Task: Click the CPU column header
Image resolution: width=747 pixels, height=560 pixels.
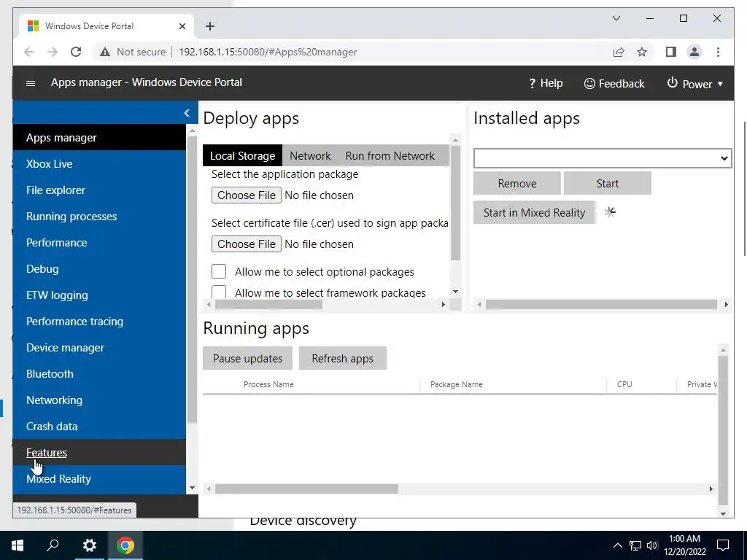Action: point(624,384)
